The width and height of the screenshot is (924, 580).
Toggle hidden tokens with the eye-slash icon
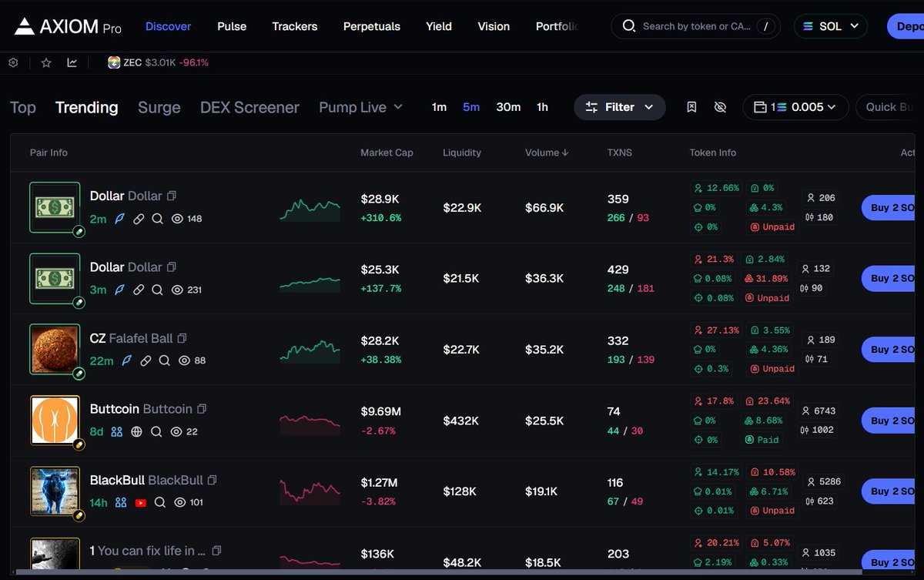pos(720,107)
